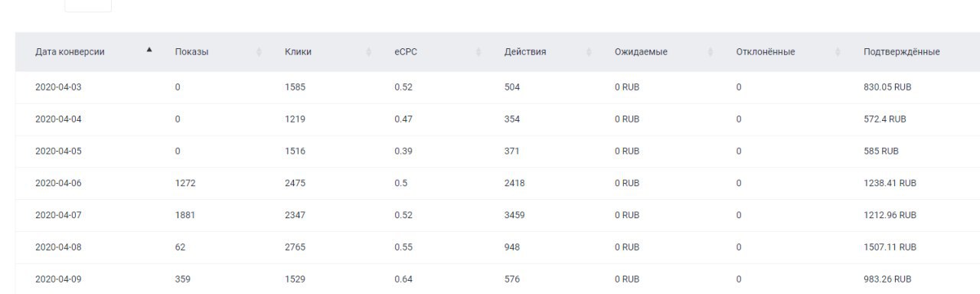Click sort arrows next to Отклонённые
The height and width of the screenshot is (294, 980).
tap(838, 51)
